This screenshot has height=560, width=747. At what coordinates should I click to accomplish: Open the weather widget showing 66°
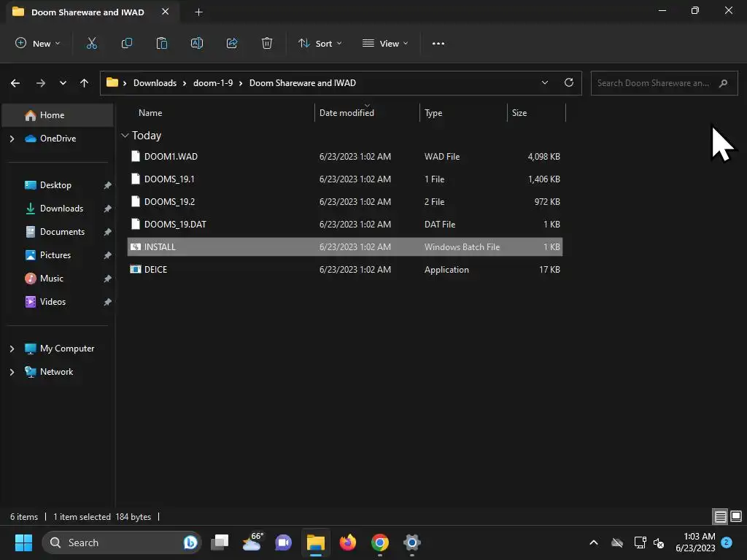[x=252, y=542]
